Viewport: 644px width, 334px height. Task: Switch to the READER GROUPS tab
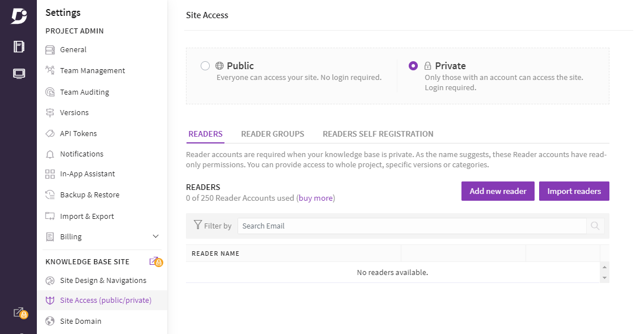coord(273,134)
